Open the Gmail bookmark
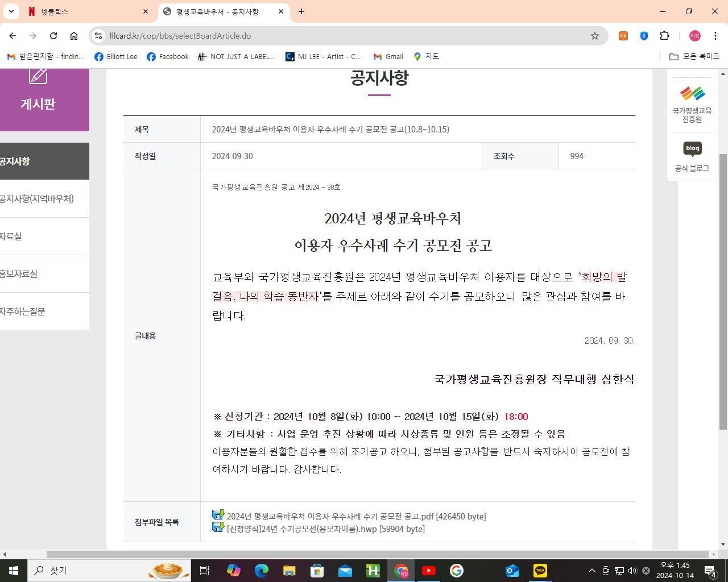This screenshot has height=582, width=728. [x=388, y=56]
